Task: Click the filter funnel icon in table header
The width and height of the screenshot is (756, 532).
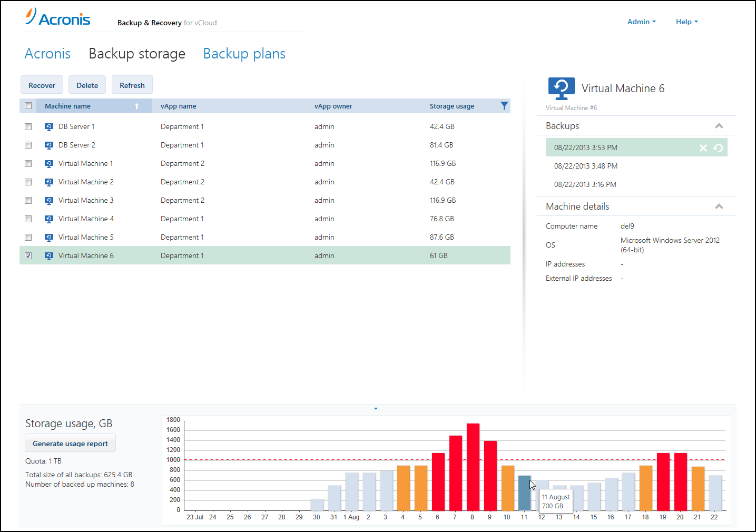Action: (504, 106)
